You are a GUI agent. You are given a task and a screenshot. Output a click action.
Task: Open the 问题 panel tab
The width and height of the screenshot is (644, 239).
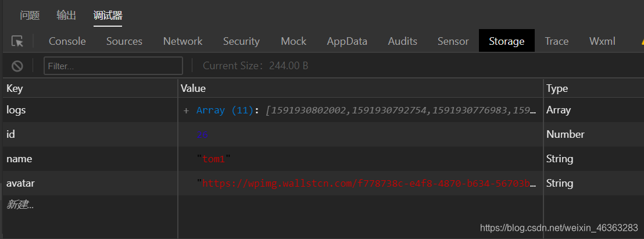click(x=30, y=16)
